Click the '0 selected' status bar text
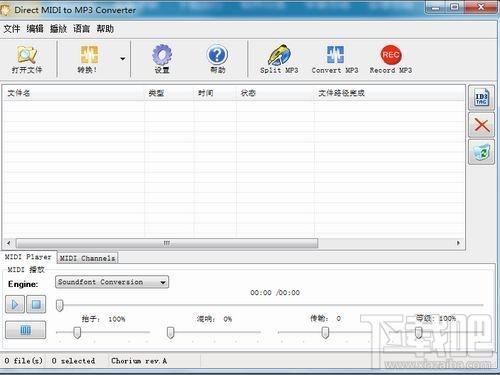The height and width of the screenshot is (375, 500). coord(73,361)
